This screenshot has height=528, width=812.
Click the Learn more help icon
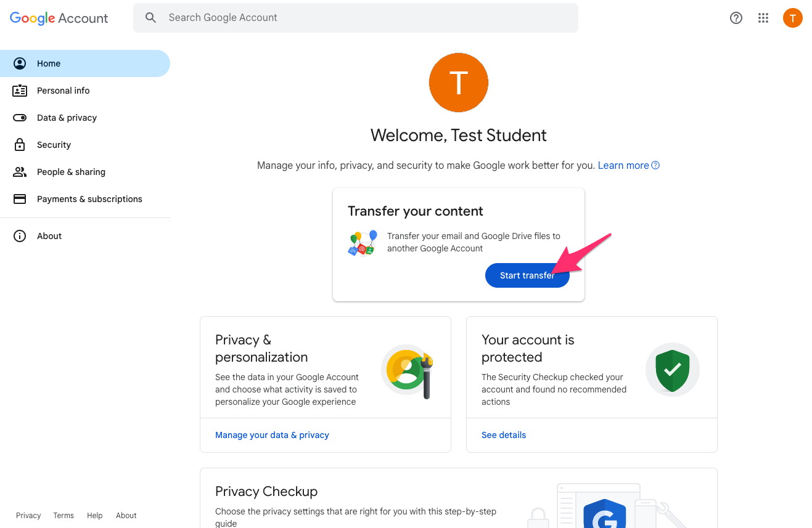(655, 165)
